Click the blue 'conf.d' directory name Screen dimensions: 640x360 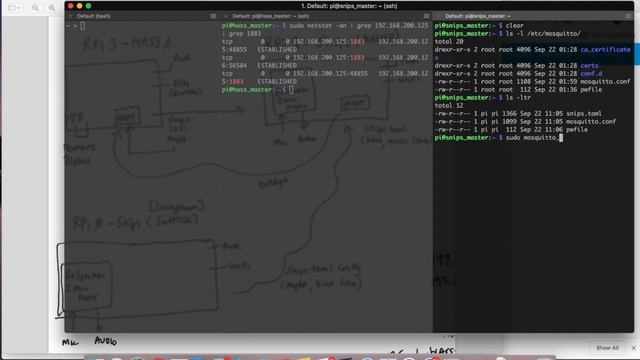coord(591,73)
